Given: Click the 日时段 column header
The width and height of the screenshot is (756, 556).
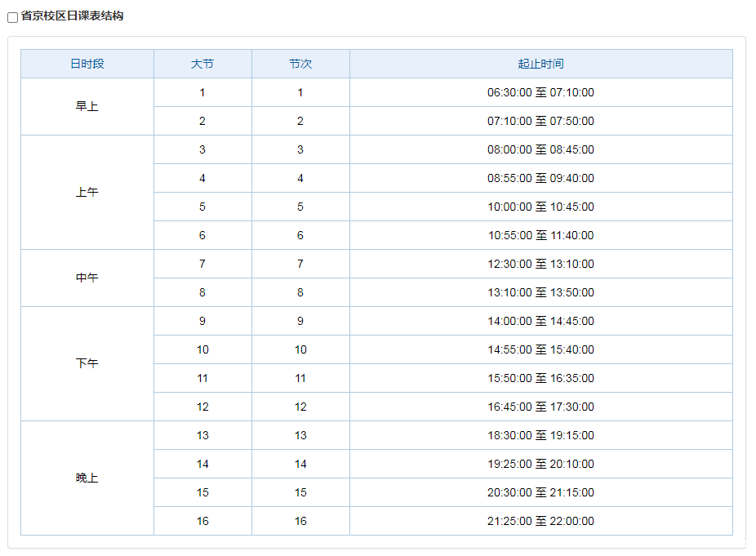Looking at the screenshot, I should (x=87, y=64).
